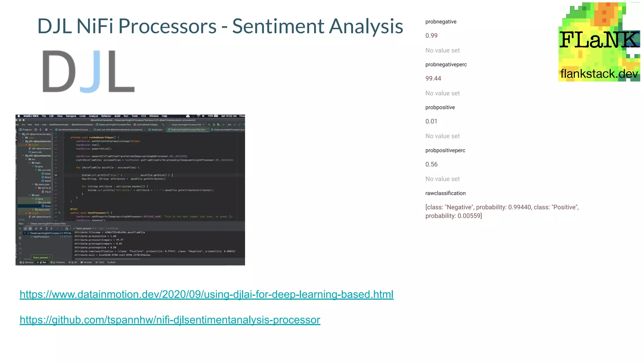The height and width of the screenshot is (362, 644).
Task: Open the github nifi-djlsentimentanalysis-processor link
Action: tap(170, 320)
